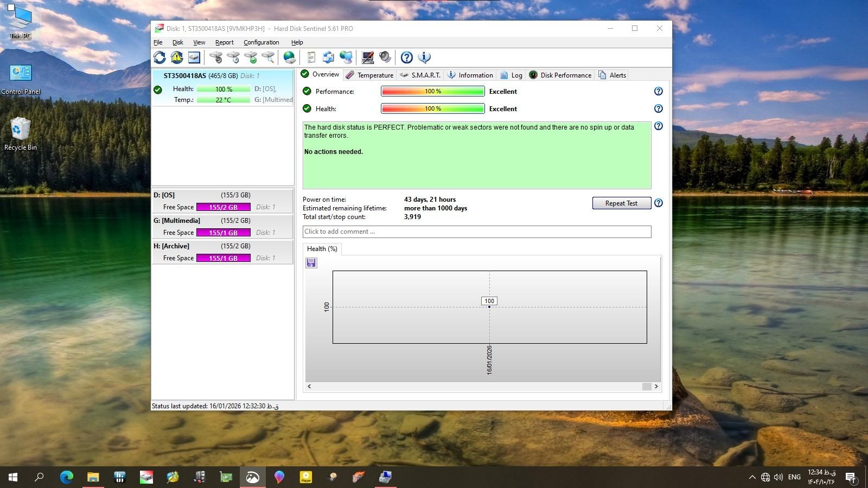Switch to the Temperature tab
The width and height of the screenshot is (868, 488).
370,75
